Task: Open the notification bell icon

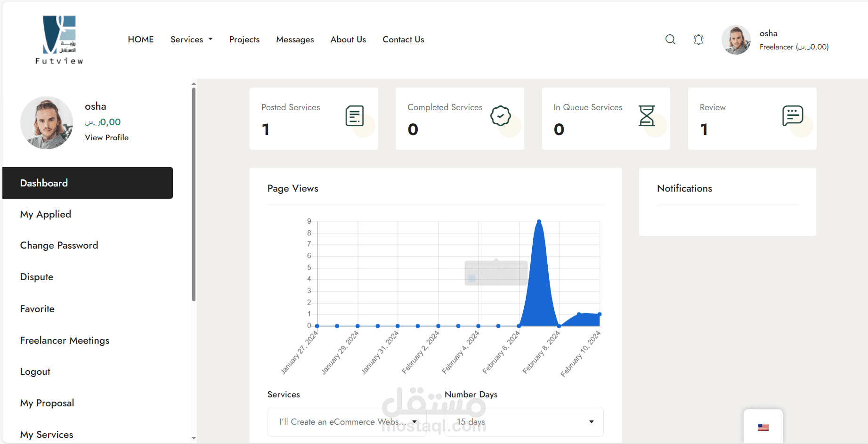Action: (x=698, y=40)
